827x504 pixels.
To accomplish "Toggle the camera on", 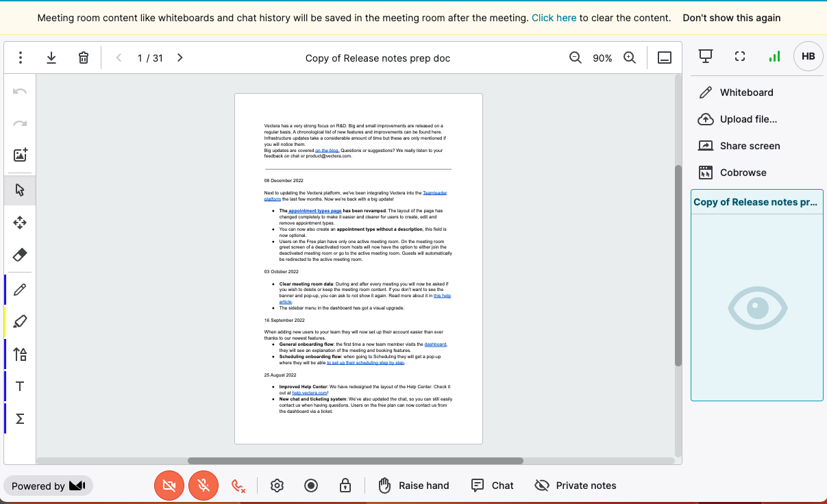I will point(169,486).
